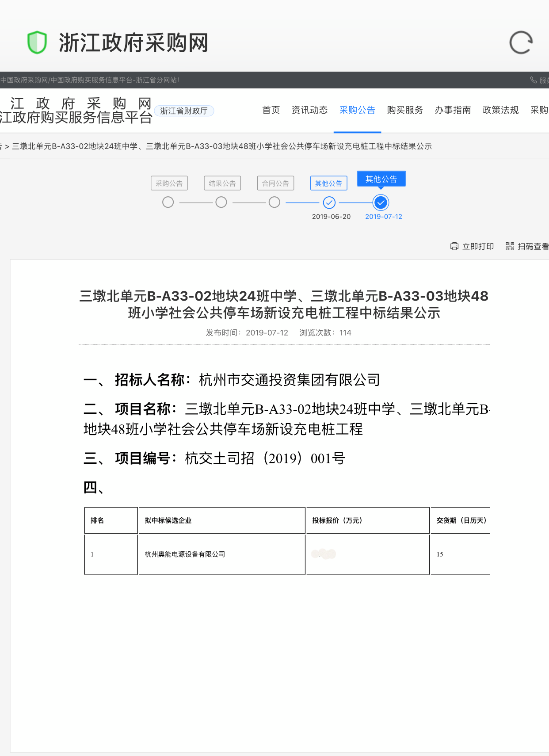Image resolution: width=549 pixels, height=756 pixels.
Task: Select the 采购公告 navigation tab
Action: (358, 110)
